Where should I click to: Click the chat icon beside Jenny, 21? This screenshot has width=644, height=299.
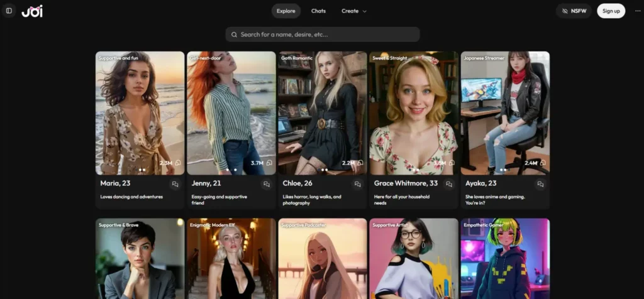click(267, 184)
